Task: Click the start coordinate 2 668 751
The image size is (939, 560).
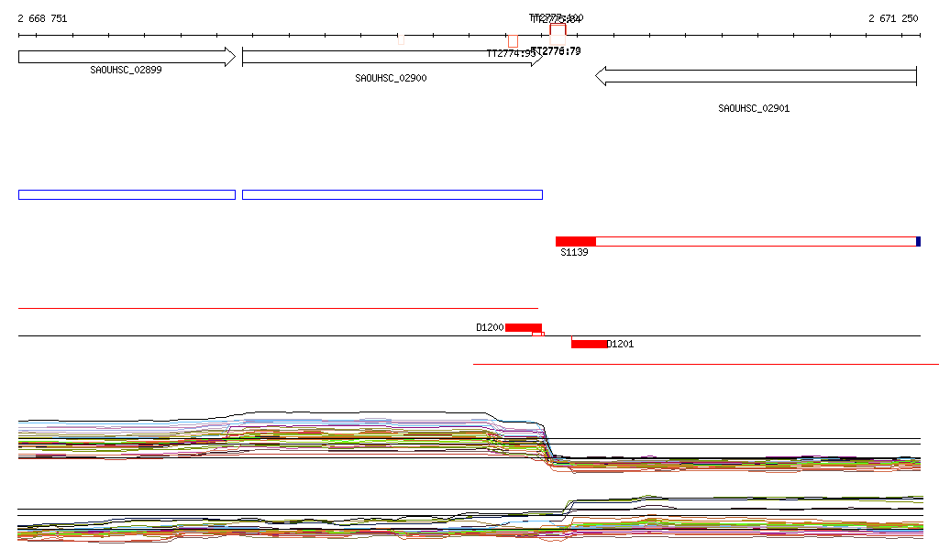Action: (x=42, y=18)
